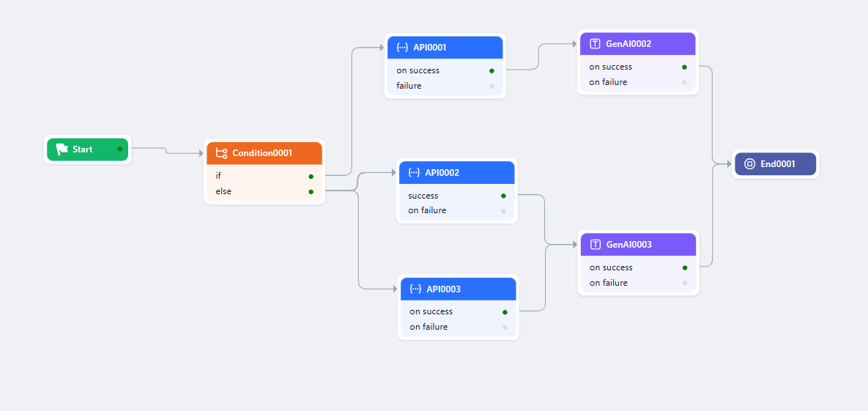Click the grey 'on failure' port of API0003
This screenshot has height=411, width=868.
(505, 327)
